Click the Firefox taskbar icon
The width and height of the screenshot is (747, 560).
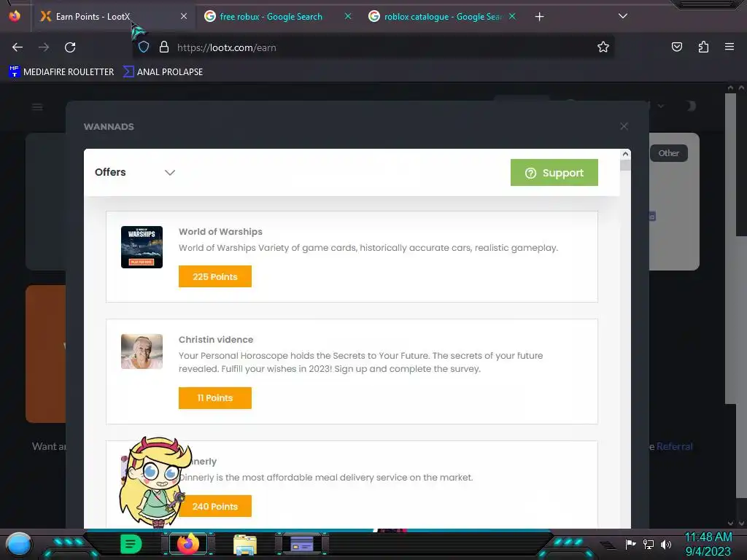187,544
